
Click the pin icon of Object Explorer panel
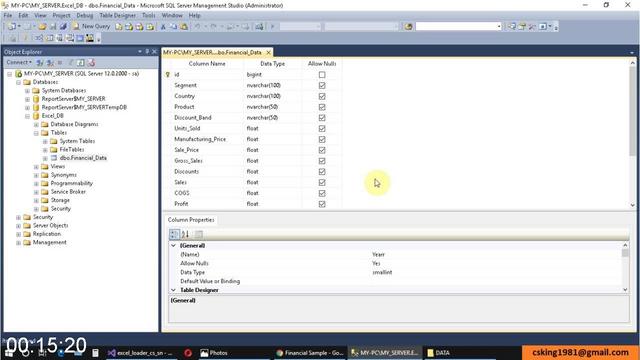(x=147, y=52)
